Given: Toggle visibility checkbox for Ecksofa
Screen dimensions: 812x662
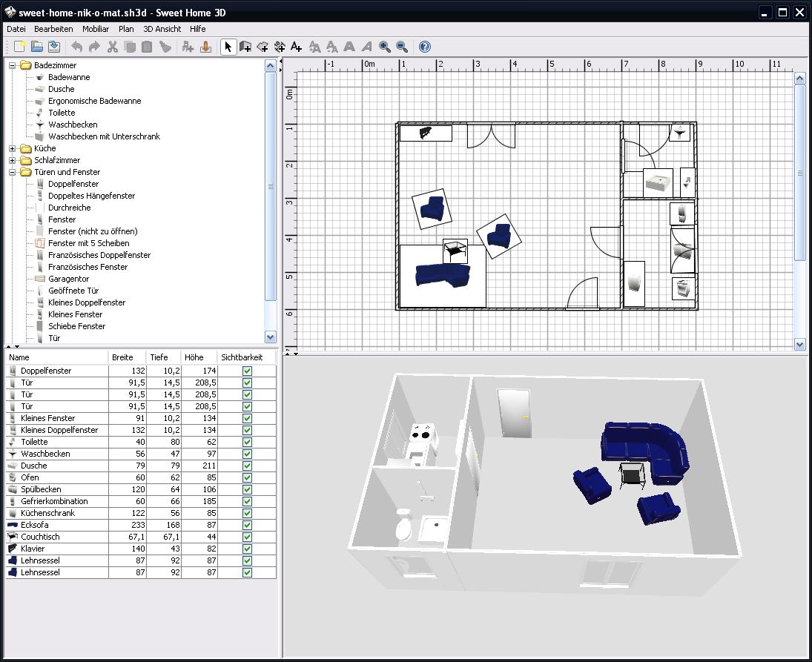Looking at the screenshot, I should click(x=247, y=525).
